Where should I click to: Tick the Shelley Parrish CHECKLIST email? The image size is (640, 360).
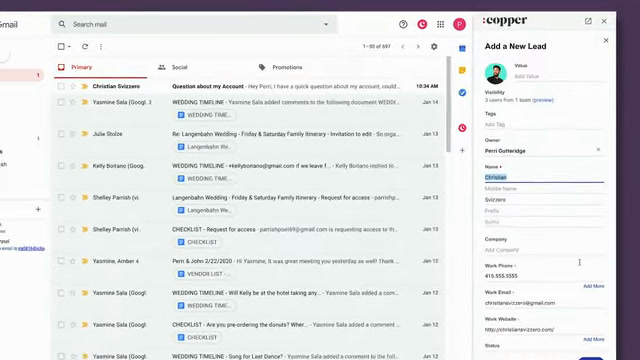coord(61,229)
